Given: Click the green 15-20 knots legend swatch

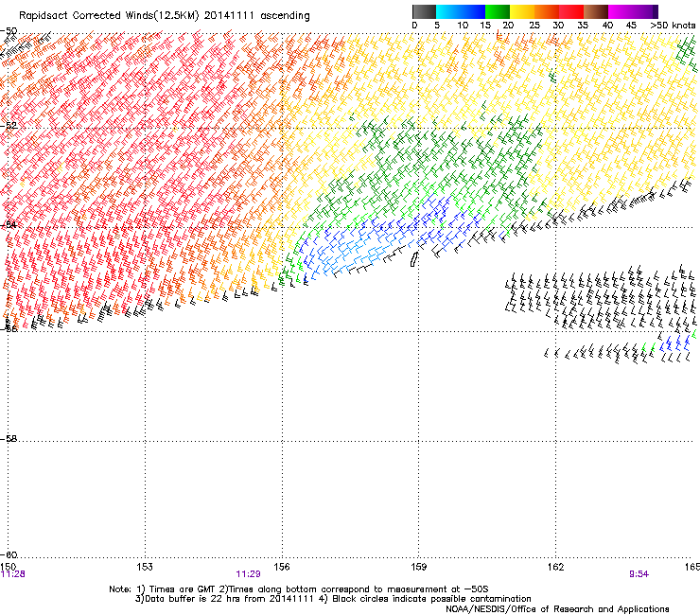Looking at the screenshot, I should [498, 11].
